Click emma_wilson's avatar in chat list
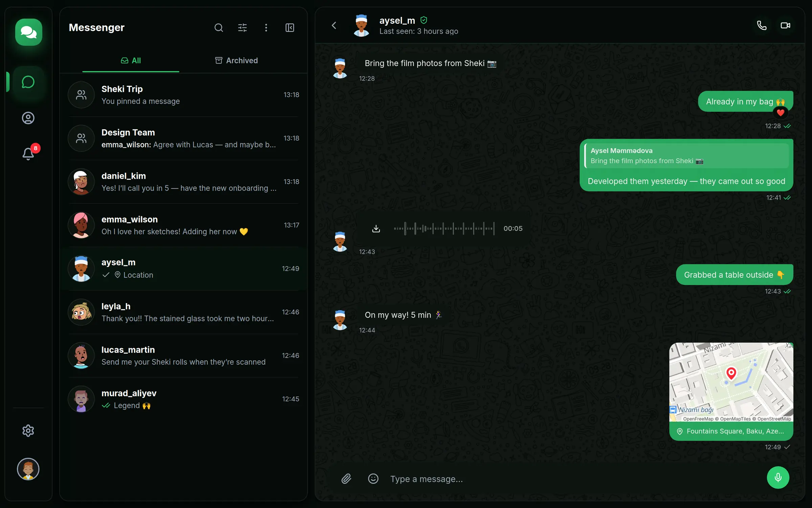 coord(81,225)
